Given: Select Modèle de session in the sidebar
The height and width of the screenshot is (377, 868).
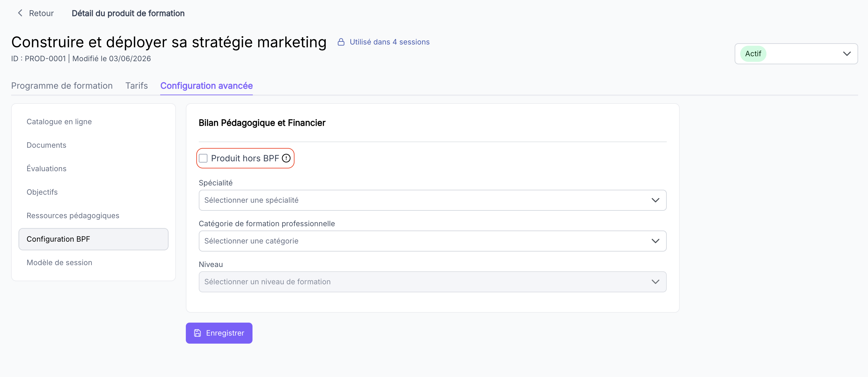Looking at the screenshot, I should tap(59, 263).
